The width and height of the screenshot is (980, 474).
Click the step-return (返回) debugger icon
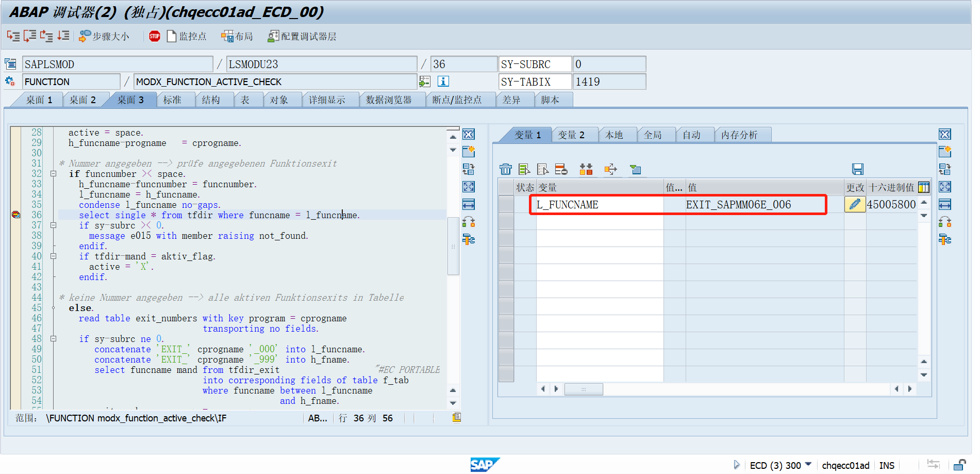click(46, 36)
